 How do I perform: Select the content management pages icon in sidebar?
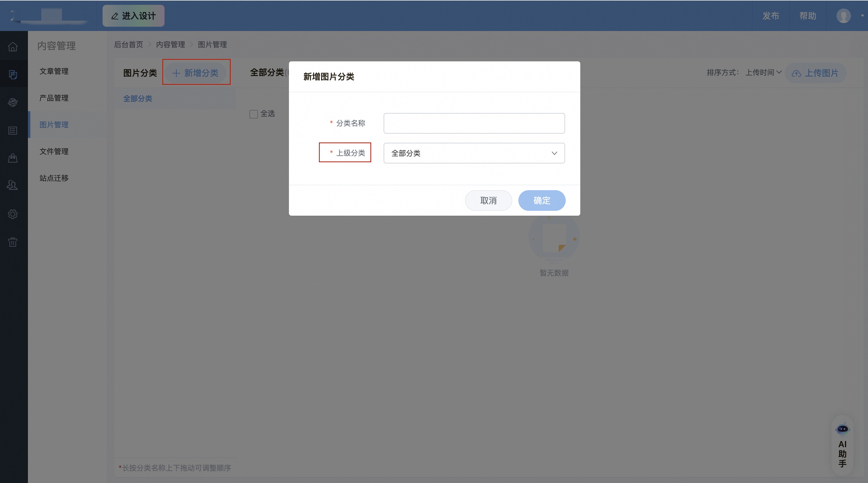pos(13,74)
